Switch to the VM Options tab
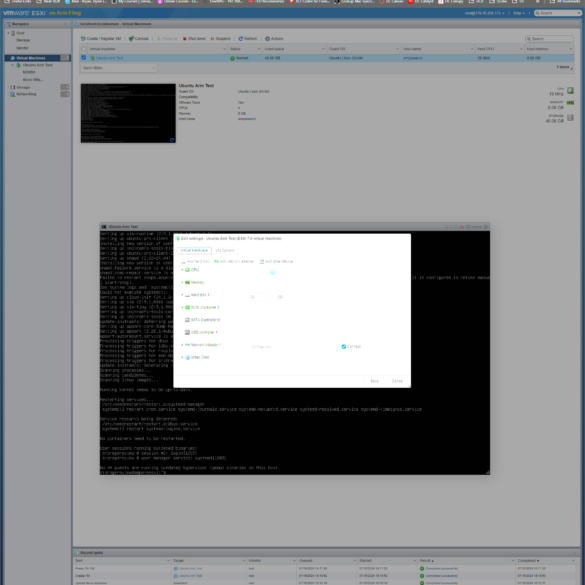Image resolution: width=585 pixels, height=585 pixels. click(225, 250)
